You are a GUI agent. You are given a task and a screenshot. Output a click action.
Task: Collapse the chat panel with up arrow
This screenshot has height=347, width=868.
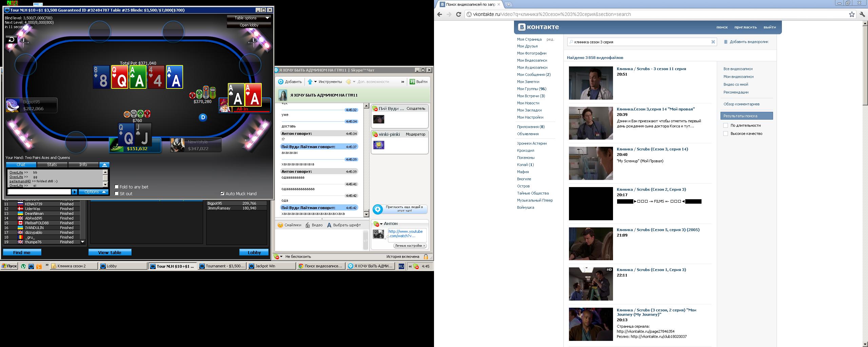tap(104, 165)
